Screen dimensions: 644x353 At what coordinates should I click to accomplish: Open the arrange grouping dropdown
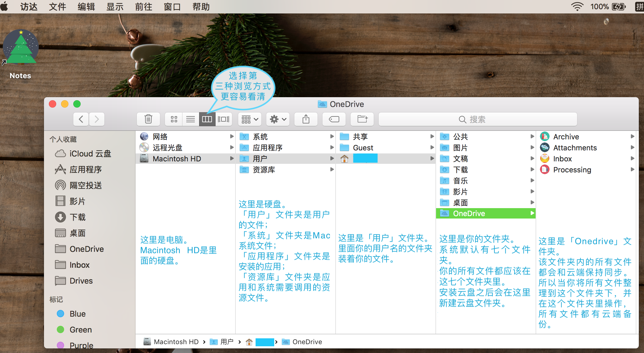(x=250, y=119)
